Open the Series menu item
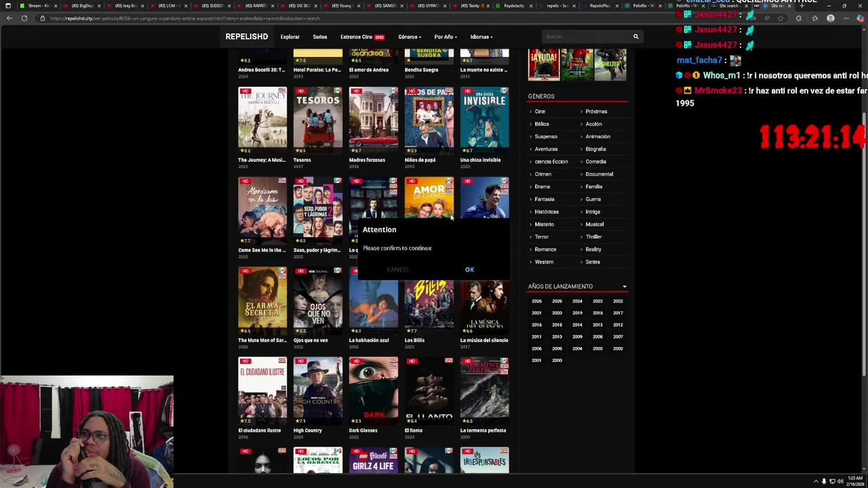Image resolution: width=868 pixels, height=488 pixels. pyautogui.click(x=319, y=37)
